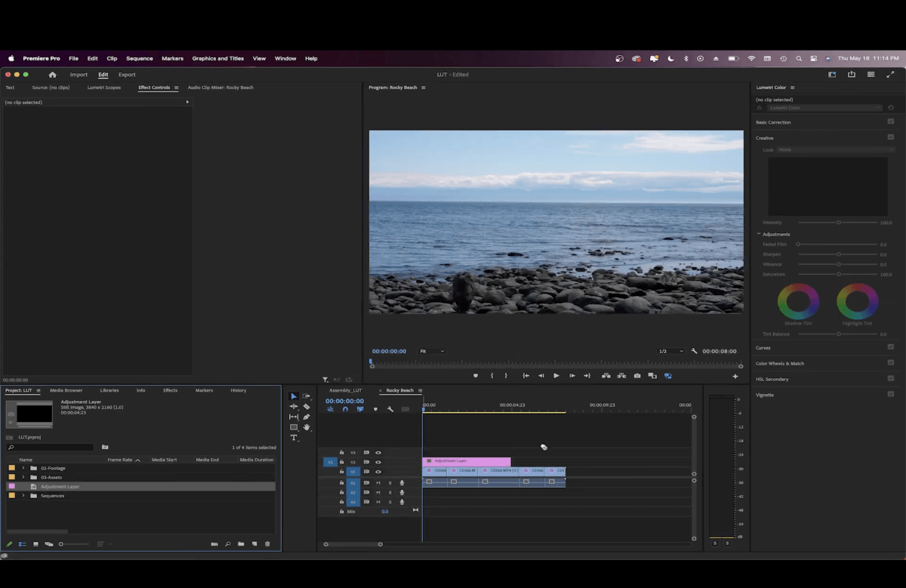The image size is (906, 588).
Task: Select the Ripple Edit tool
Action: 294,407
